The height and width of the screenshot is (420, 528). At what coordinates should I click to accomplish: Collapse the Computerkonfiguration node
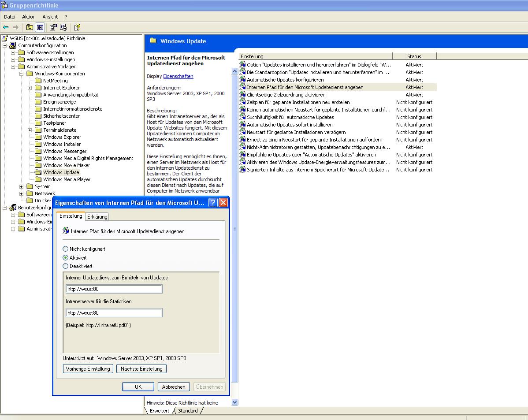point(5,45)
